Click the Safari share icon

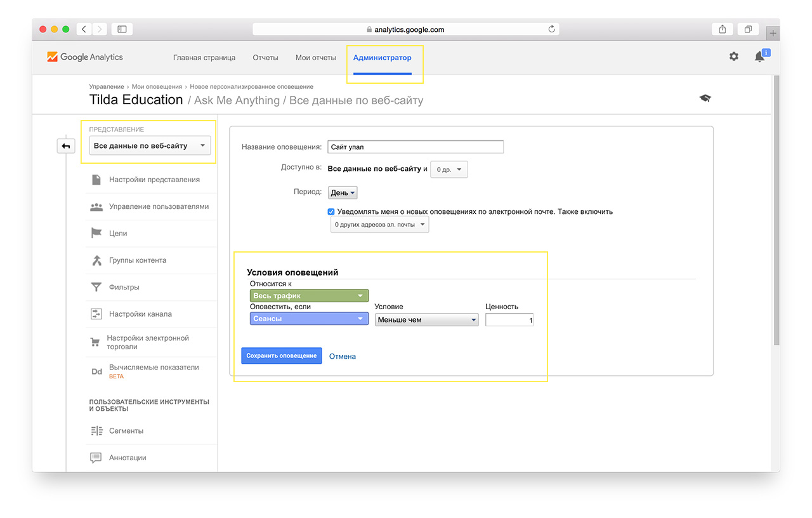(723, 29)
